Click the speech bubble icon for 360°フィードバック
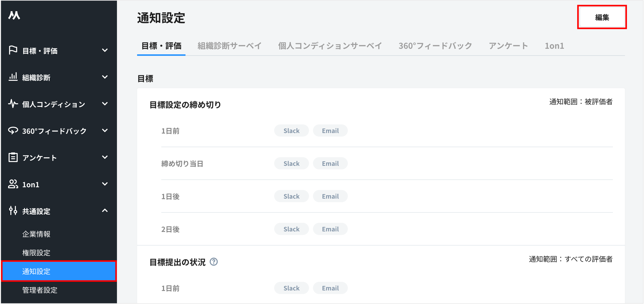The height and width of the screenshot is (304, 644). point(13,131)
